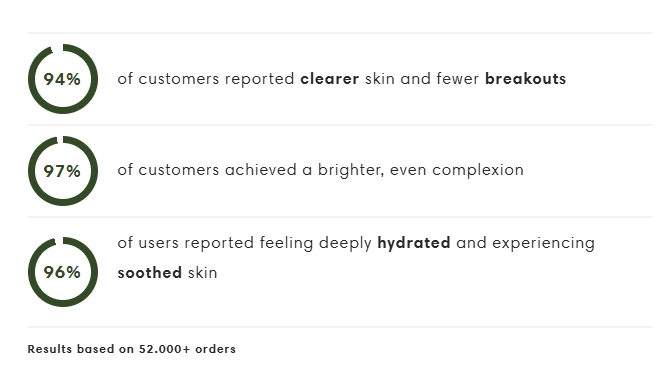Click the word 'feeling'
Screen dimensions: 666x390
[286, 243]
